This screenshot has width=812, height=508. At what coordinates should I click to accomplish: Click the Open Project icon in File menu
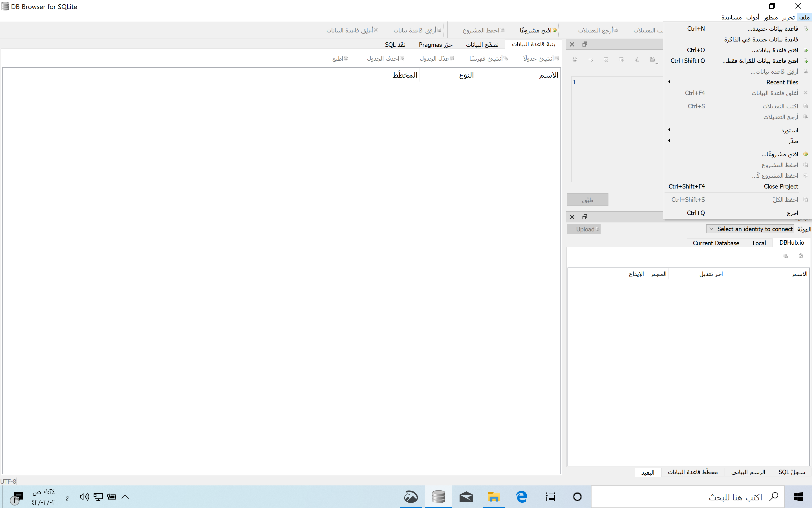805,154
